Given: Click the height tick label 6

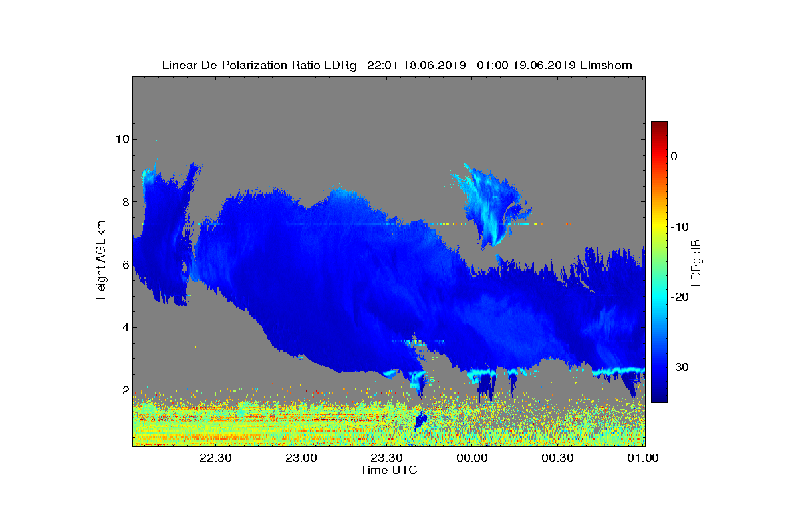Looking at the screenshot, I should [x=124, y=264].
